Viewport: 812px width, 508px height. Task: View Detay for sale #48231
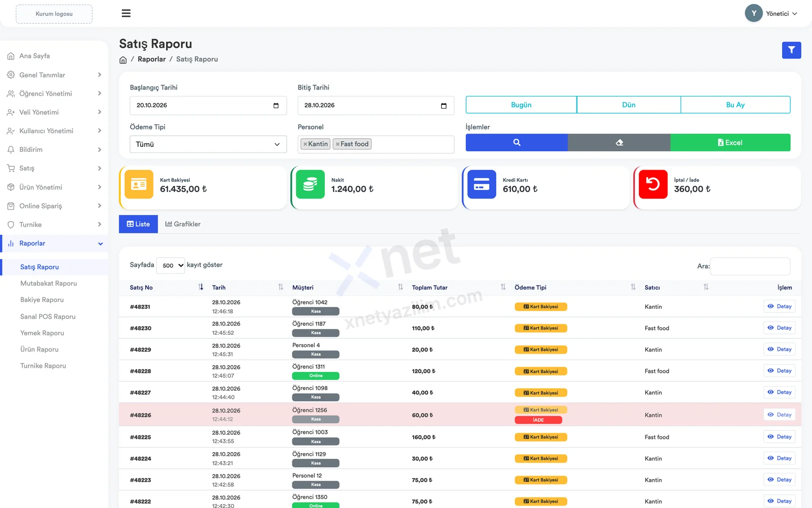[x=780, y=306]
